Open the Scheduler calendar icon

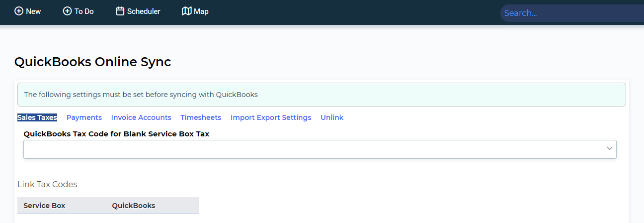pos(120,11)
